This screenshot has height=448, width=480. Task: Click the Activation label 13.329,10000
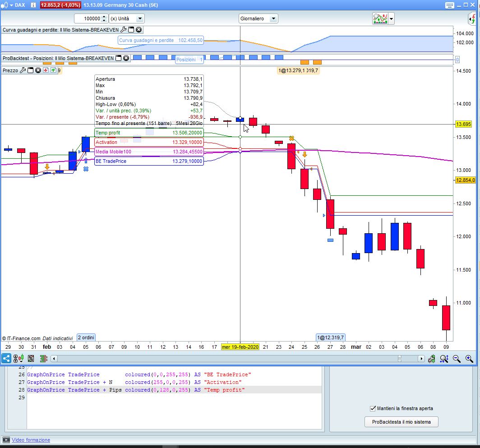pos(149,143)
